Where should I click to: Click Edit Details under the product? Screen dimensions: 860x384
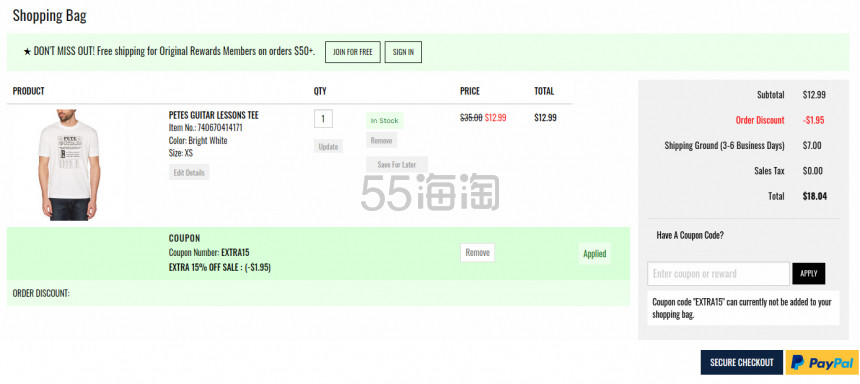point(189,172)
